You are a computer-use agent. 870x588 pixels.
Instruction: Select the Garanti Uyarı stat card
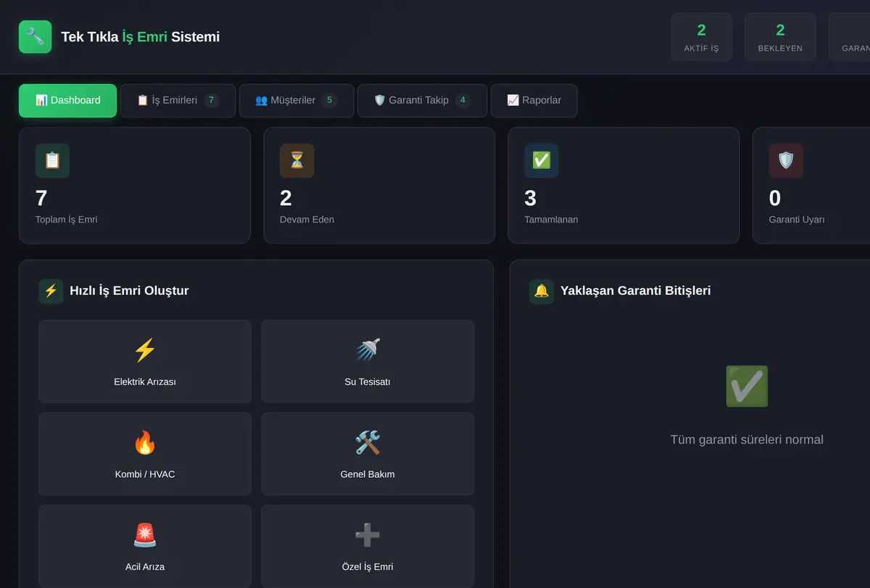pos(811,186)
